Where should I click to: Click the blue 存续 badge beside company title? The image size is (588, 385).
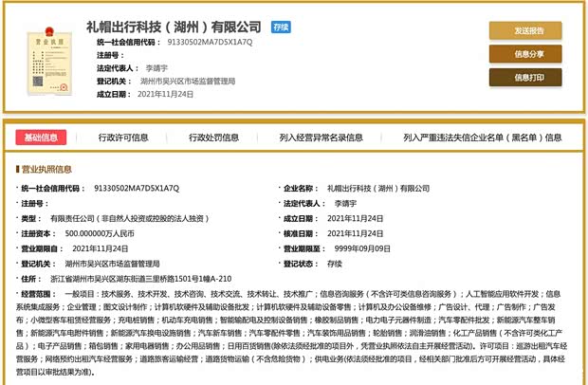(x=281, y=28)
